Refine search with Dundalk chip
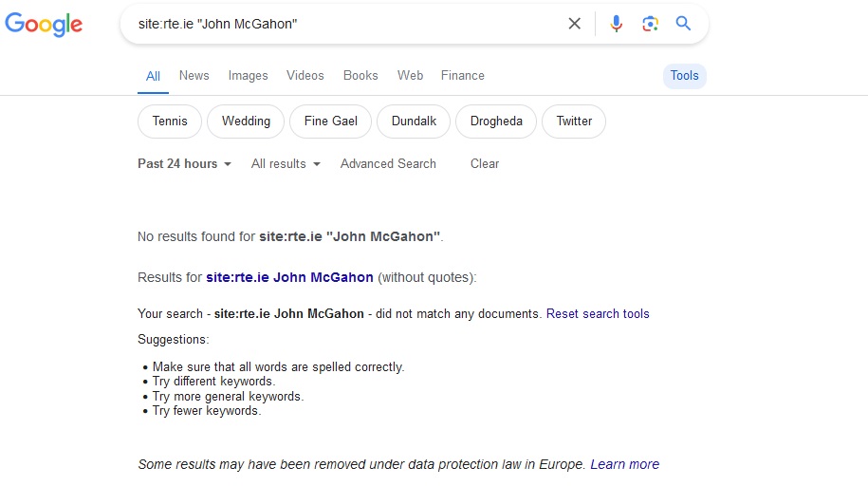 click(414, 121)
